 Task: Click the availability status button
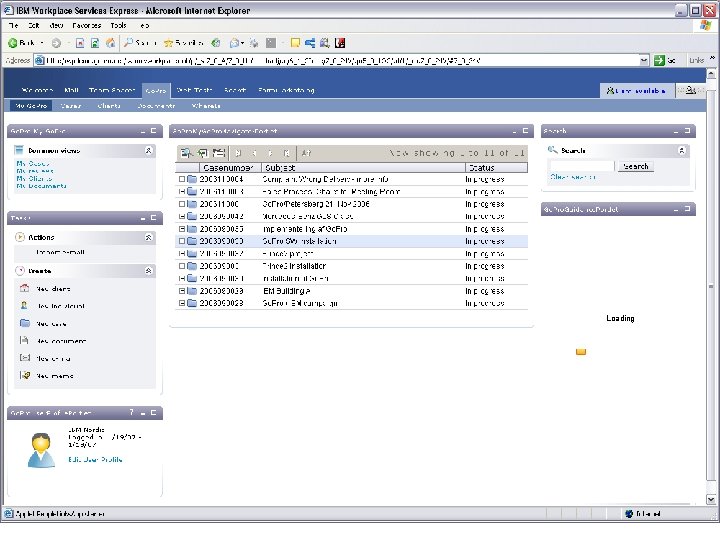click(636, 90)
